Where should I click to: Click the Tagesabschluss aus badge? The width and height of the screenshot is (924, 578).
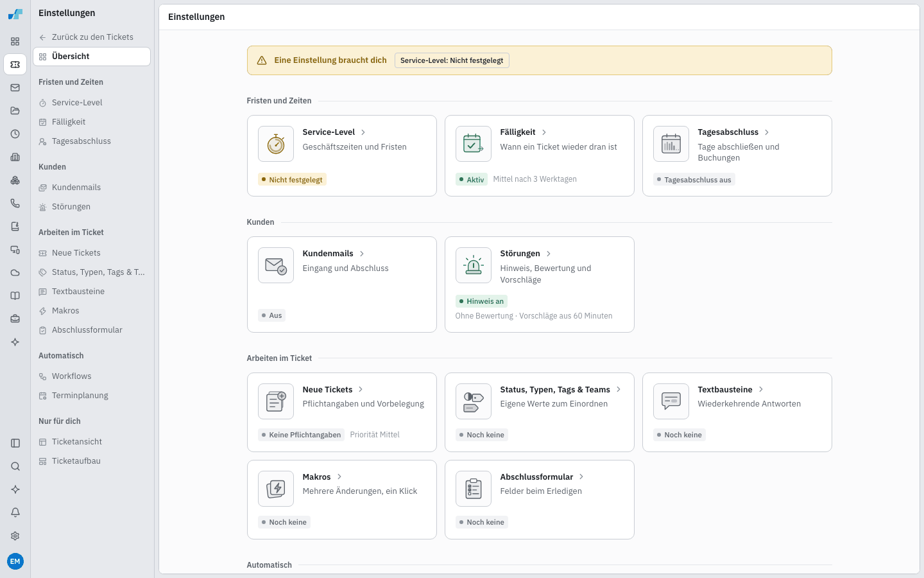tap(694, 180)
